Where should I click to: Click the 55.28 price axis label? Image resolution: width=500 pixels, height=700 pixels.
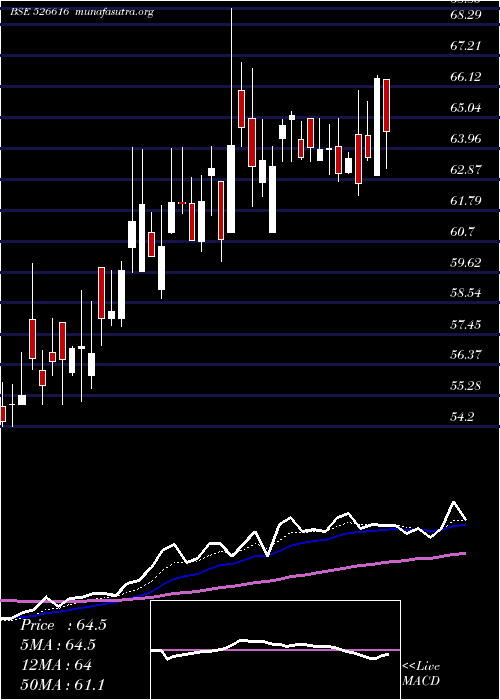pos(466,385)
